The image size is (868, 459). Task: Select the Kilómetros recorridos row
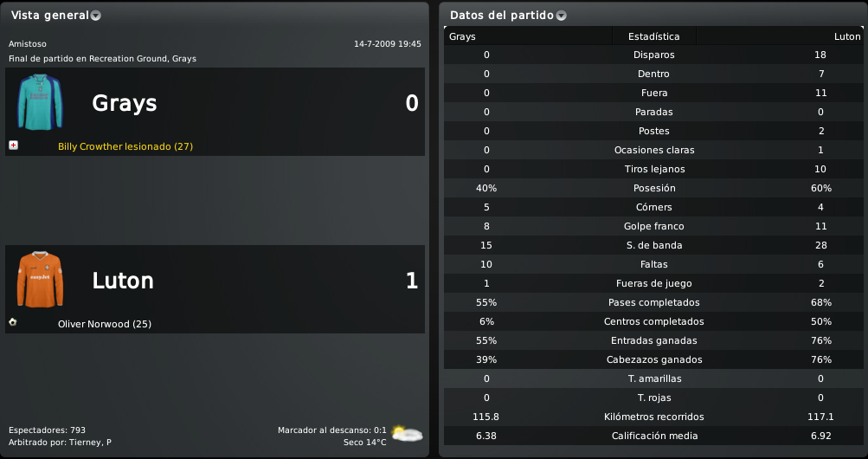pyautogui.click(x=653, y=417)
